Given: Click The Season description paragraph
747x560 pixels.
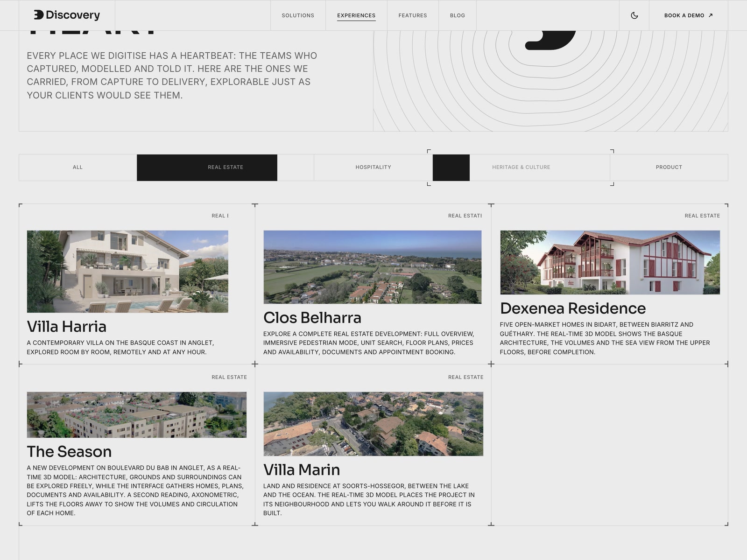Looking at the screenshot, I should pyautogui.click(x=135, y=490).
